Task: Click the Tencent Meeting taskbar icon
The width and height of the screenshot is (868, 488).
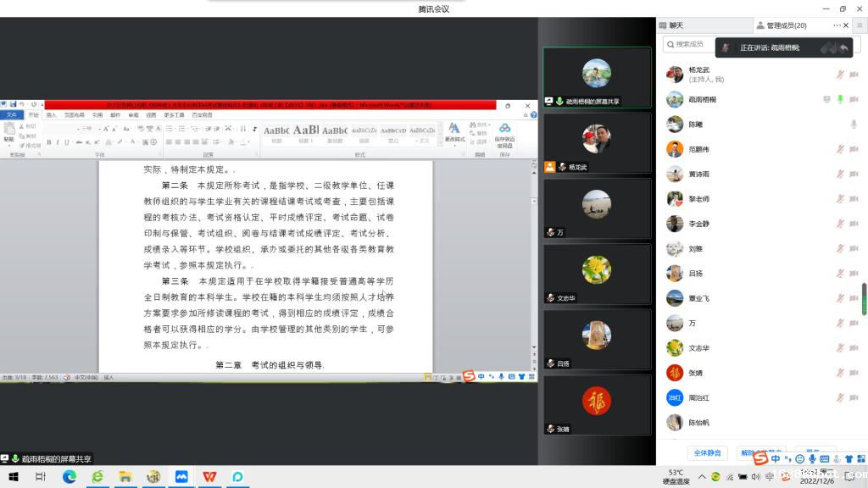Action: tap(181, 477)
